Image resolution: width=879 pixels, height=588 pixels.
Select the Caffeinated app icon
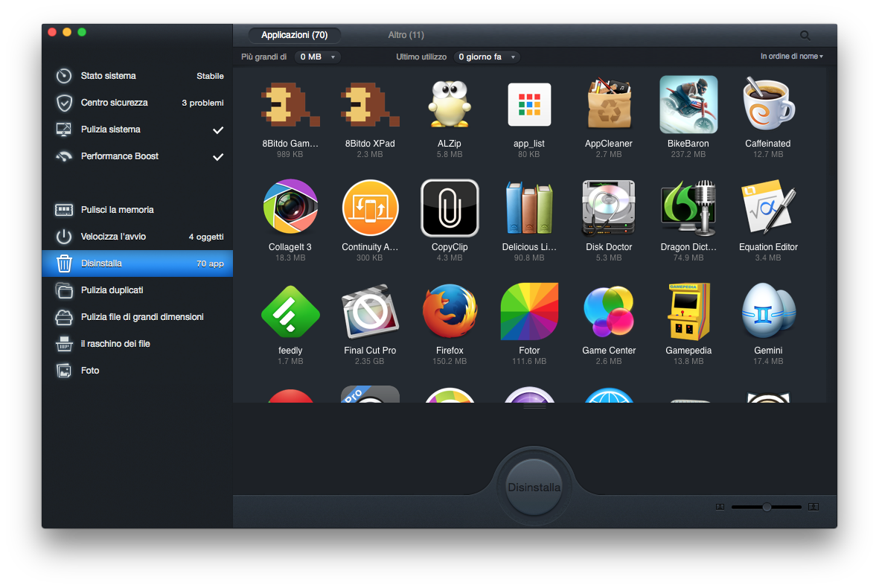(x=768, y=105)
